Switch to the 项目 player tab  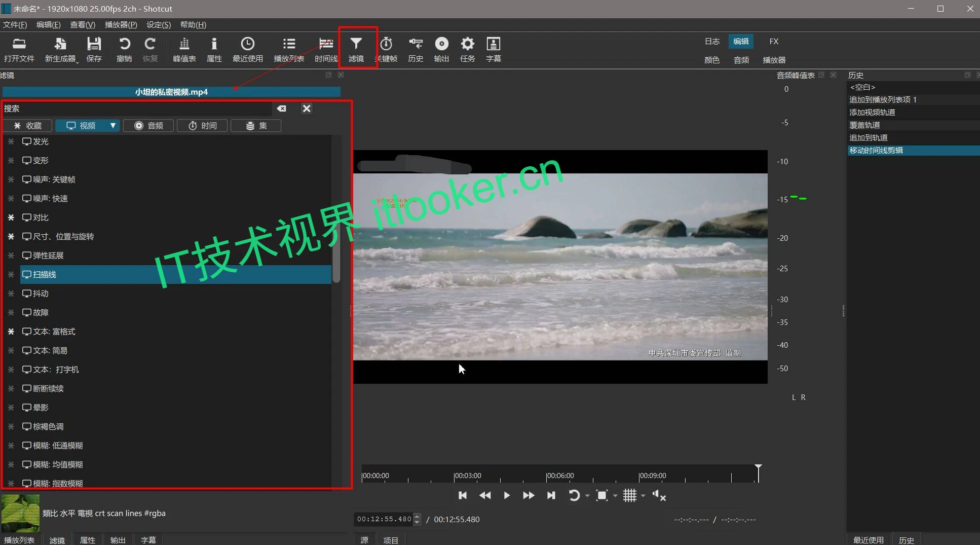[x=391, y=540]
